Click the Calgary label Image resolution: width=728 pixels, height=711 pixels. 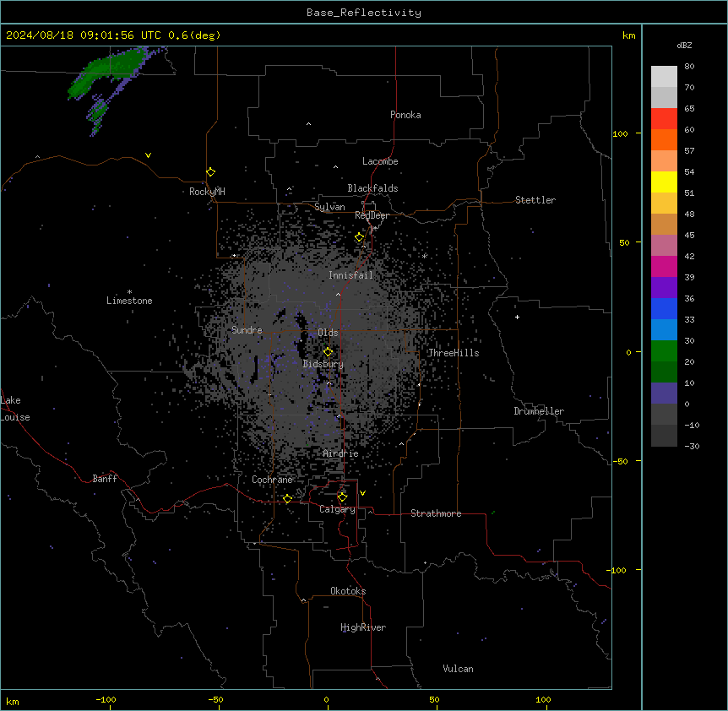click(x=337, y=509)
